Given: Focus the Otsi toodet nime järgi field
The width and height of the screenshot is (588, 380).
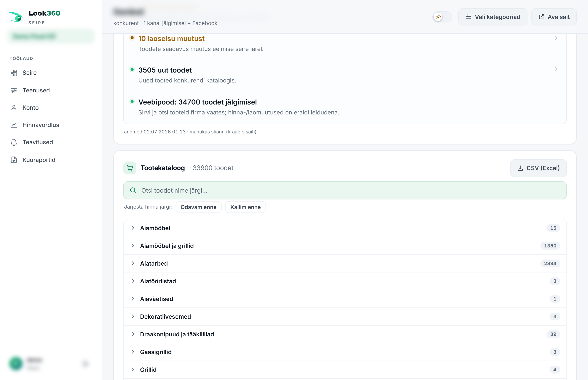Looking at the screenshot, I should 345,190.
